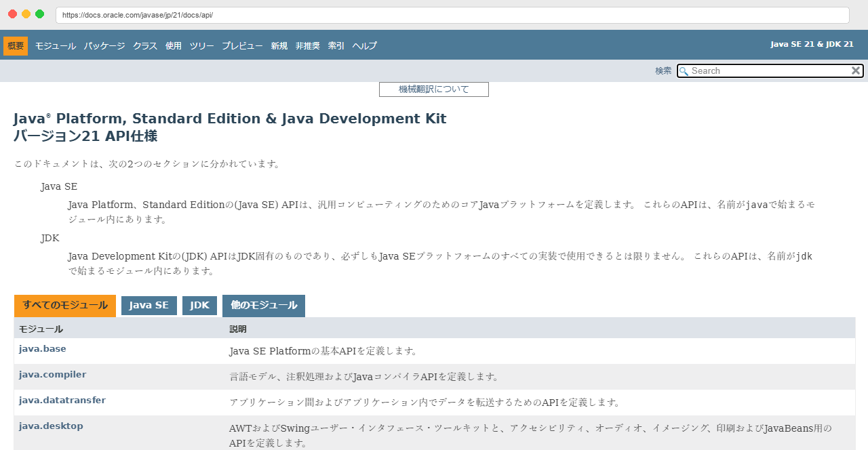
Task: Click the yellow minimize window button
Action: click(x=26, y=14)
